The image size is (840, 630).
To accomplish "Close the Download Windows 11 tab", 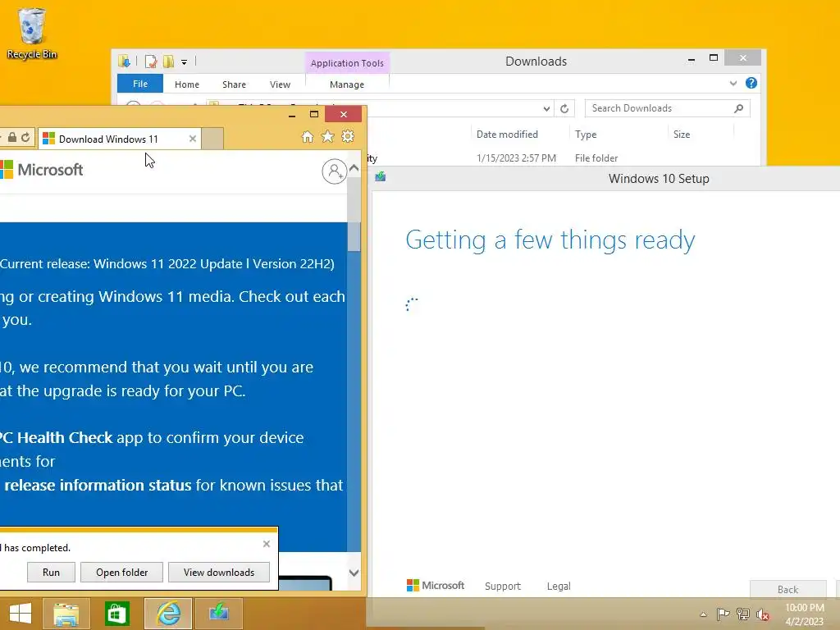I will tap(192, 139).
